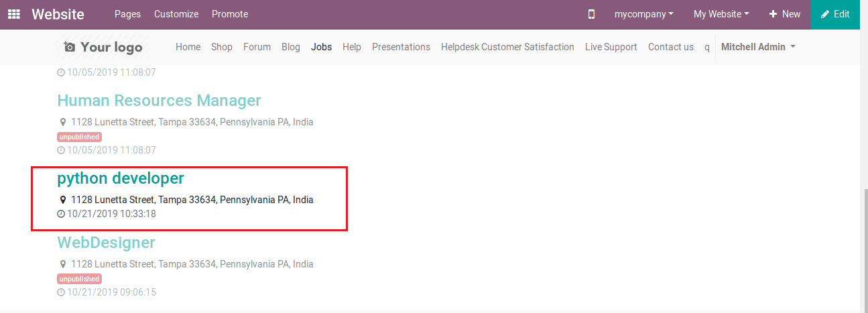The width and height of the screenshot is (868, 313).
Task: Go to the Home page link
Action: pyautogui.click(x=188, y=47)
